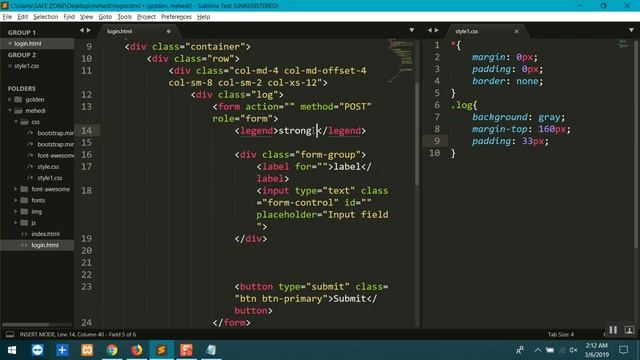
Task: Open the tab list dropdown for the login.html pane
Action: (x=411, y=30)
